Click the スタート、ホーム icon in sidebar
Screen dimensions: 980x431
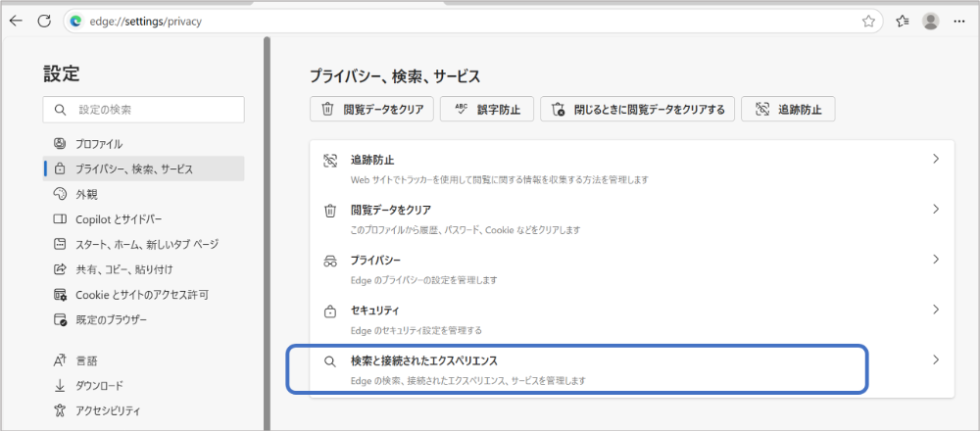tap(60, 244)
